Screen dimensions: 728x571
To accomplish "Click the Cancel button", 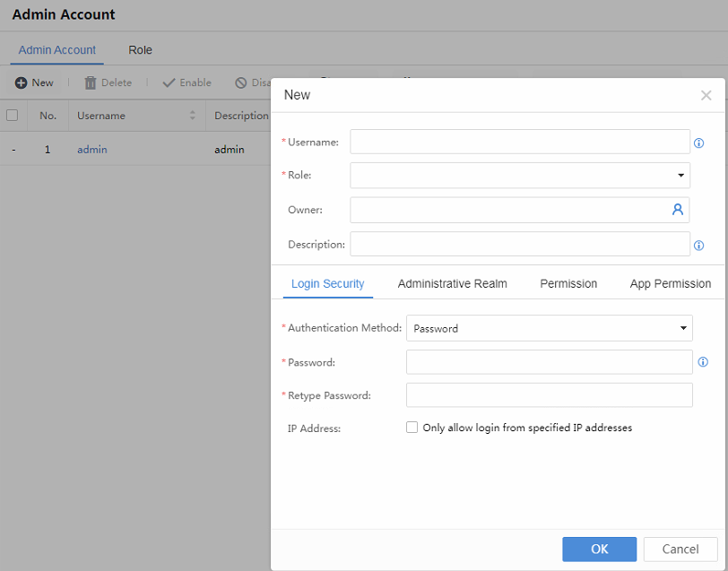I will pyautogui.click(x=680, y=549).
